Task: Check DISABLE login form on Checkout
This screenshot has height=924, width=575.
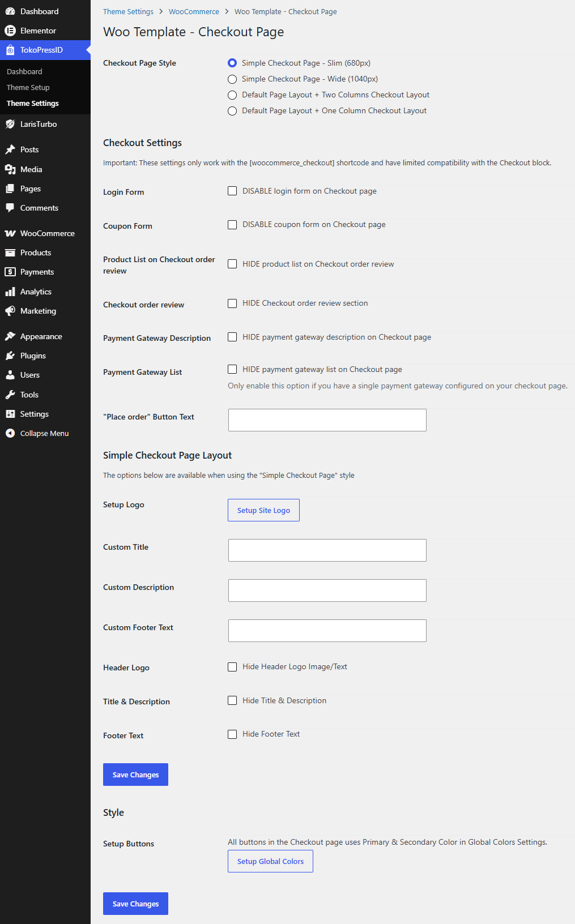Action: [232, 191]
